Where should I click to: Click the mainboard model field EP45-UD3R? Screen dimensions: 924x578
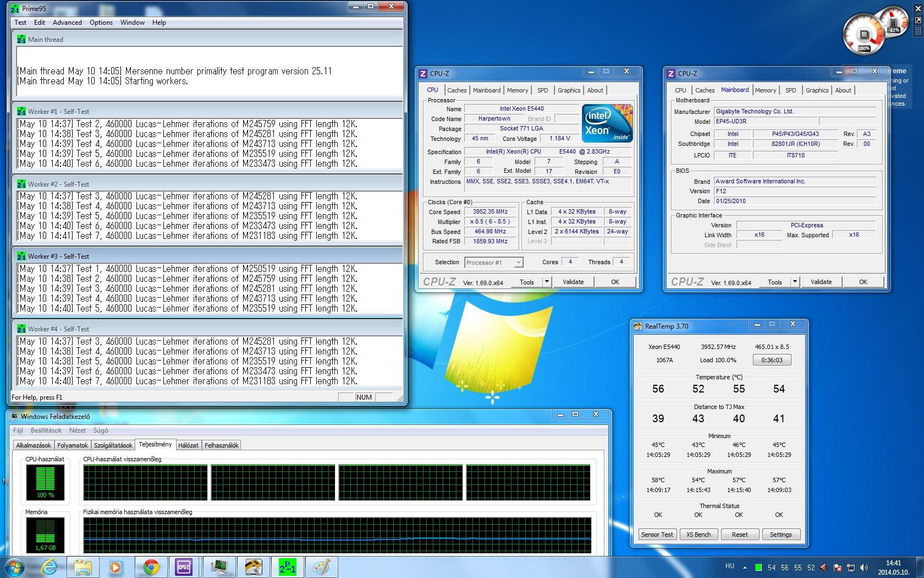[x=765, y=121]
